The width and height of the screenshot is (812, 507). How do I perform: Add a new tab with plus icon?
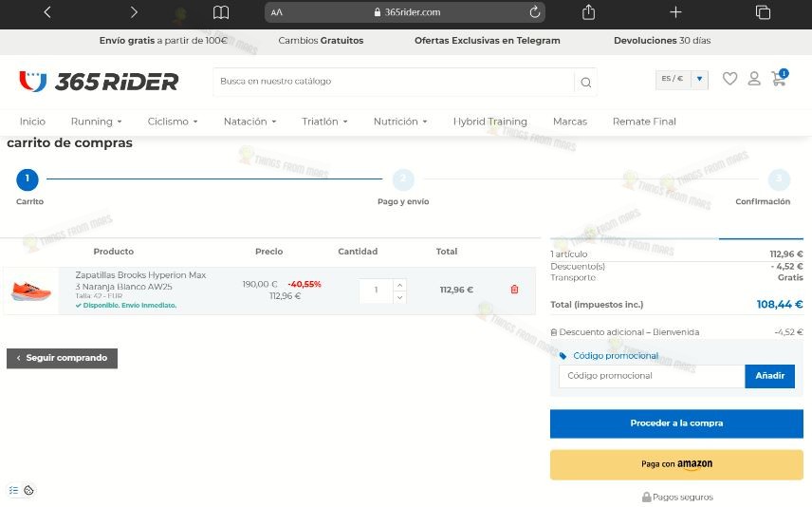(x=675, y=12)
